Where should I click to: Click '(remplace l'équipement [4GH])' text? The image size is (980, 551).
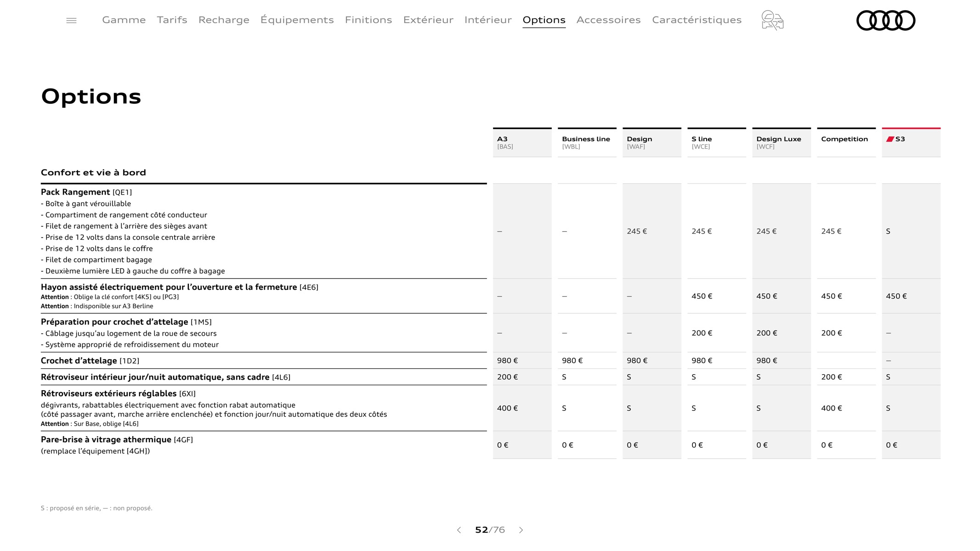coord(95,451)
